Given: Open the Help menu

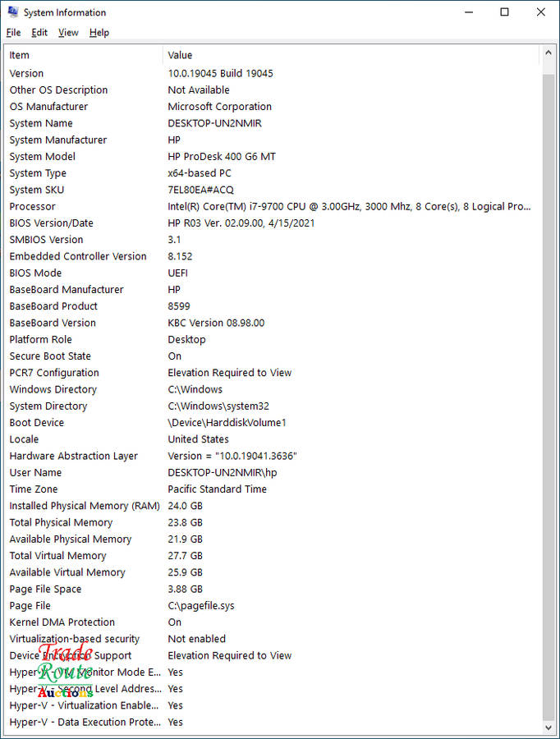Looking at the screenshot, I should 99,33.
